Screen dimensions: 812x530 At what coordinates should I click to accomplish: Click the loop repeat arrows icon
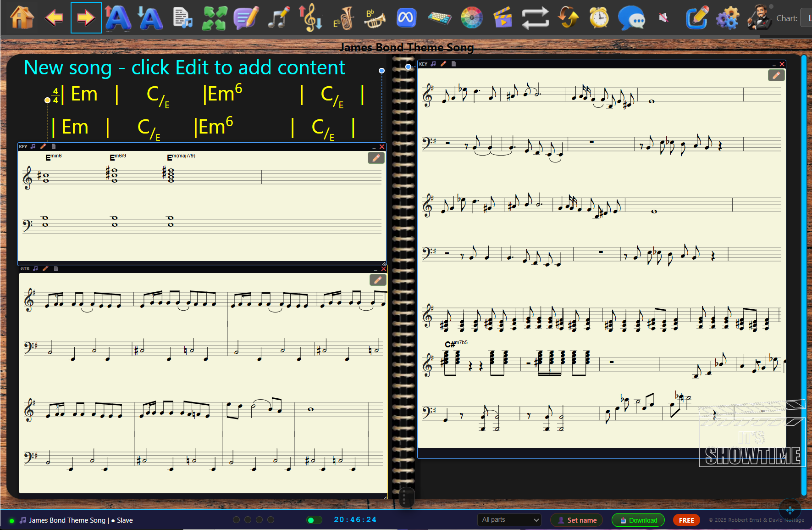coord(535,18)
